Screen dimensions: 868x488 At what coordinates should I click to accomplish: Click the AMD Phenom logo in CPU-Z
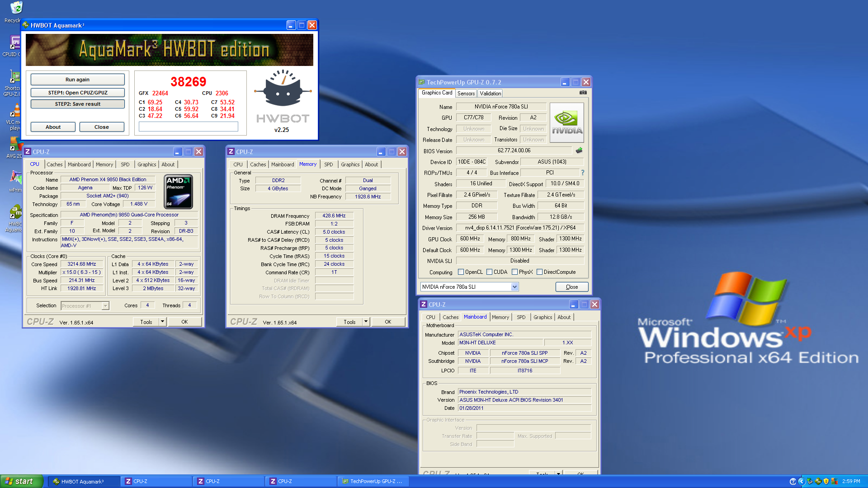point(179,192)
